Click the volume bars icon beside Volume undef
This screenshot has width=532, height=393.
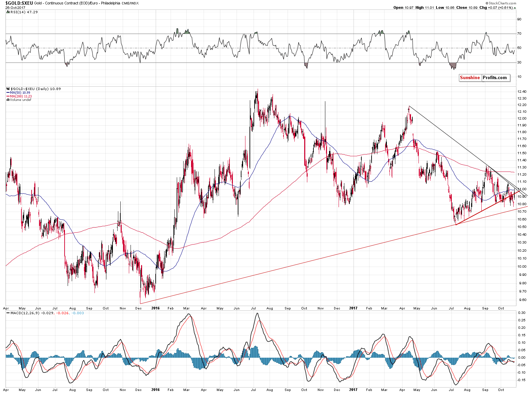(x=8, y=100)
